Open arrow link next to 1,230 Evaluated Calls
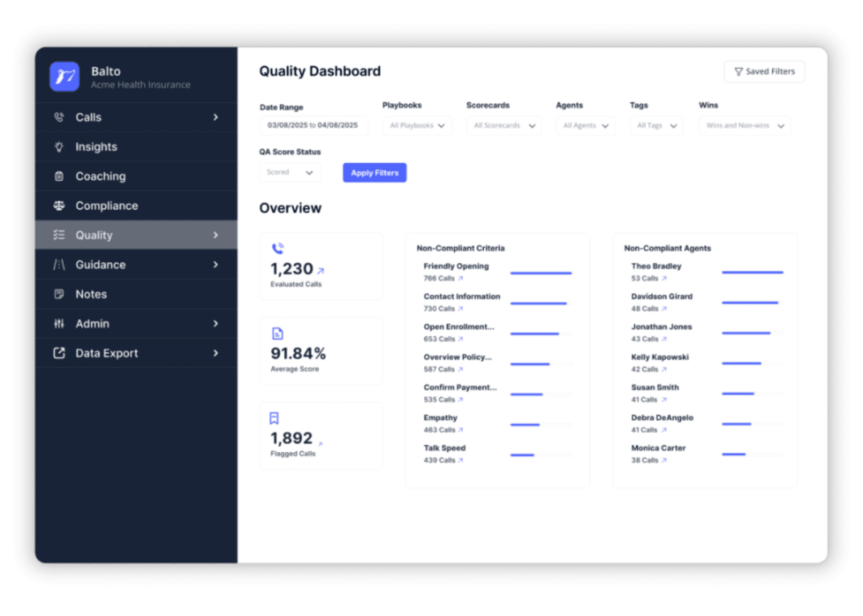Screen dimensions: 863x616 (x=321, y=271)
